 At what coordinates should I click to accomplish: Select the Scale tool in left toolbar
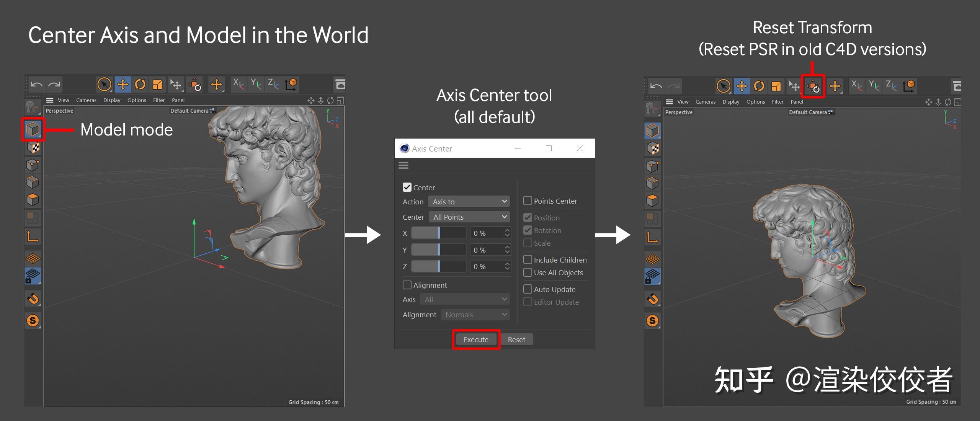click(157, 84)
